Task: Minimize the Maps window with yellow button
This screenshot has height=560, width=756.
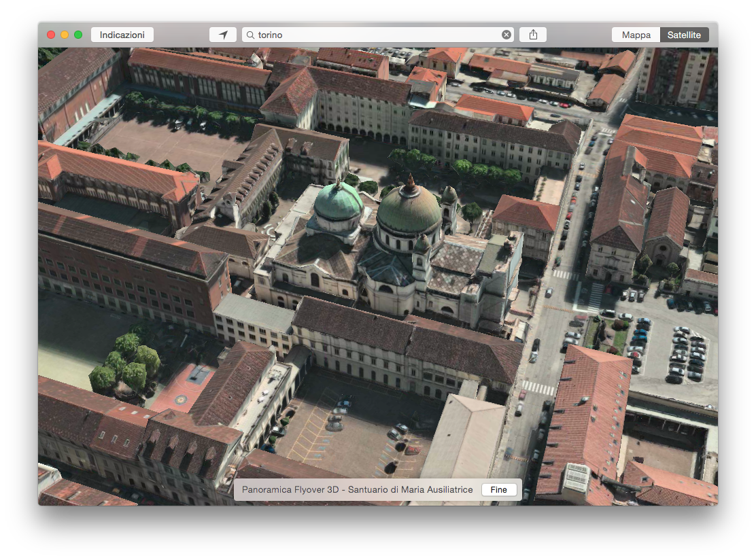Action: tap(65, 35)
